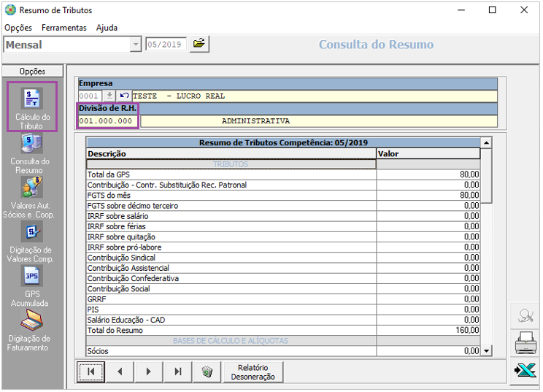
Task: Expand the Mensal dropdown
Action: (x=136, y=45)
